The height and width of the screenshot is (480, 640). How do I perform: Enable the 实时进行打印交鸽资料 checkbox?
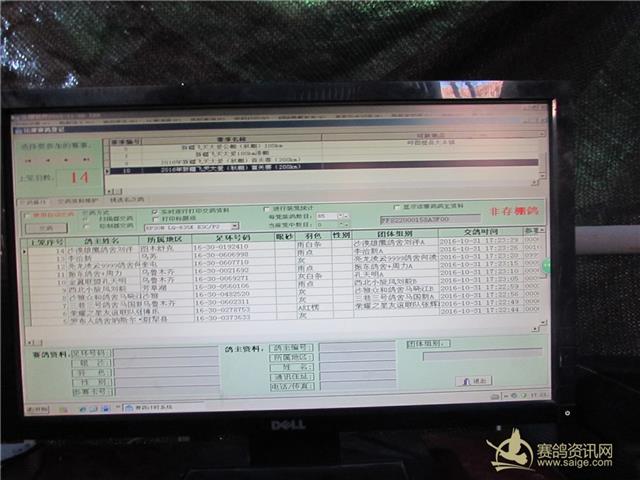(x=155, y=211)
